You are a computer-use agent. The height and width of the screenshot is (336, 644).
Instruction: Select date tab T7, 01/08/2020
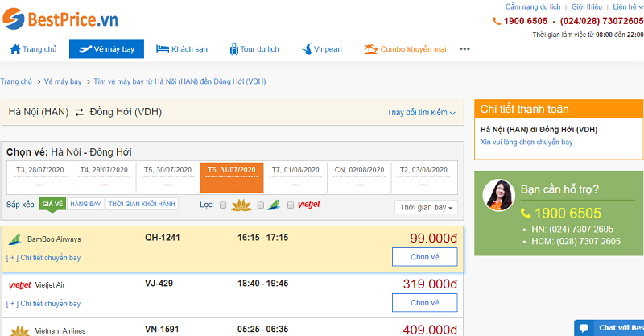[x=295, y=177]
